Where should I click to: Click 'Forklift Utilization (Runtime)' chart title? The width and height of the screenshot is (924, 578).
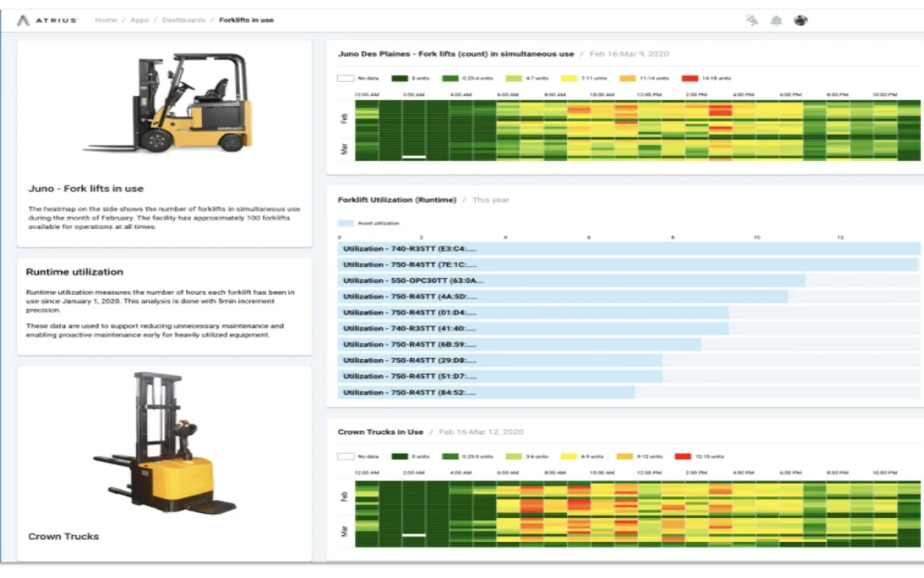click(x=397, y=200)
